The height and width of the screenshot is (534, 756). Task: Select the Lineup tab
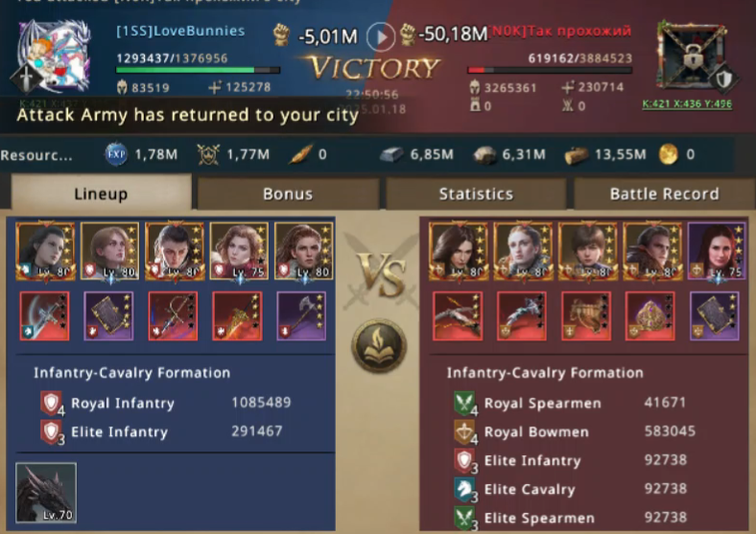102,193
